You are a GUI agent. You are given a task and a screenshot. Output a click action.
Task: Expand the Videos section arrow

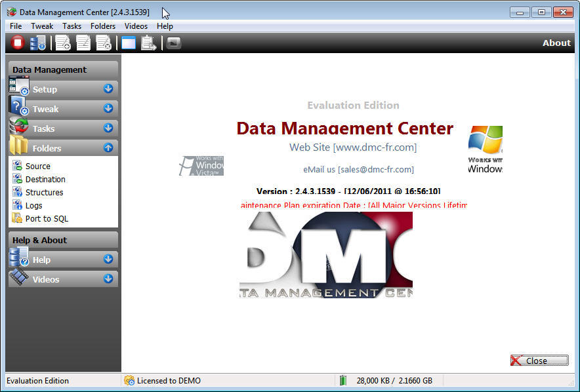[108, 279]
